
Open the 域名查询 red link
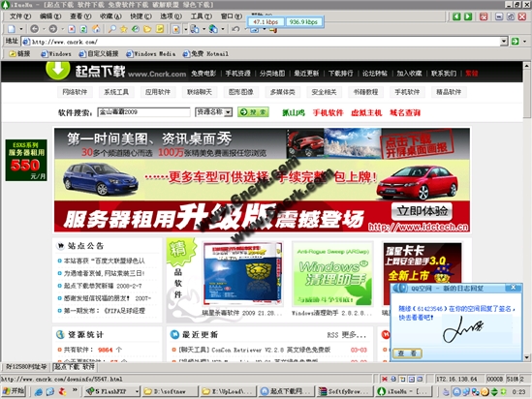coord(405,112)
